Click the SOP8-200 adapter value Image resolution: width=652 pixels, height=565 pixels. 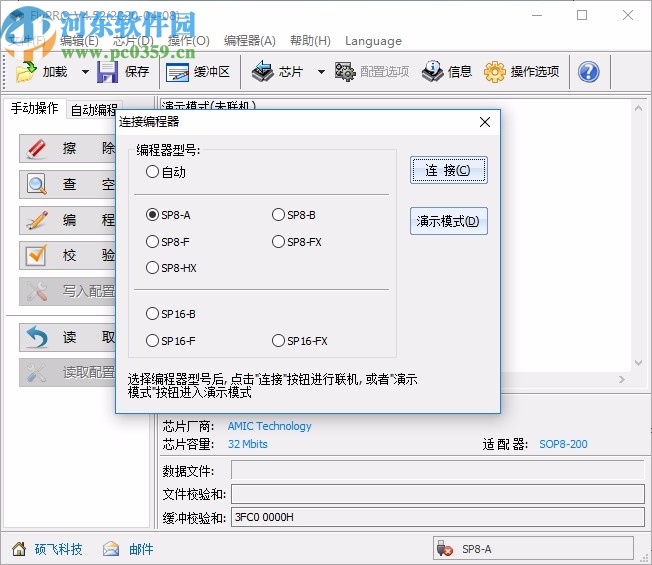tap(563, 444)
